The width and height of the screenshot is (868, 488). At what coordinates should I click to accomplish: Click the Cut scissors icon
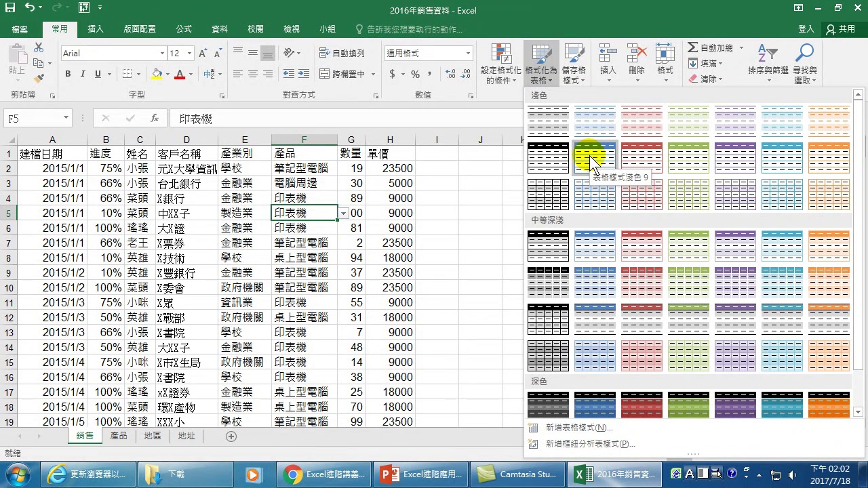[x=39, y=47]
